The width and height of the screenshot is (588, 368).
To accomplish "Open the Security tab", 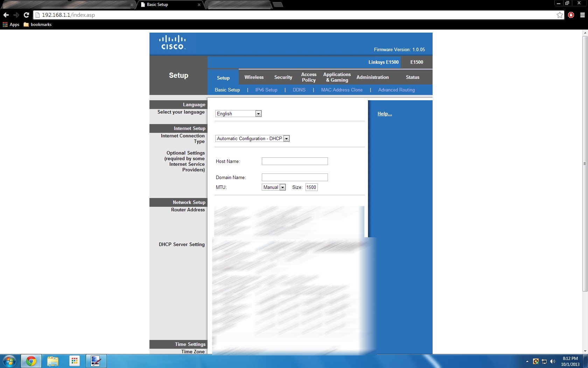I will click(x=283, y=77).
